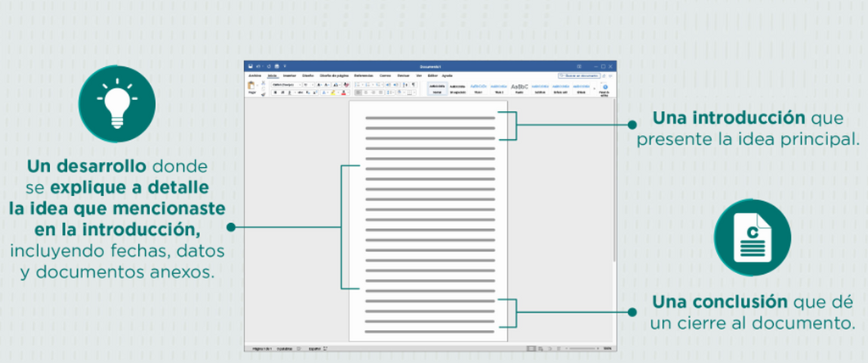This screenshot has height=363, width=868.
Task: Click the bullet list icon
Action: 358,85
